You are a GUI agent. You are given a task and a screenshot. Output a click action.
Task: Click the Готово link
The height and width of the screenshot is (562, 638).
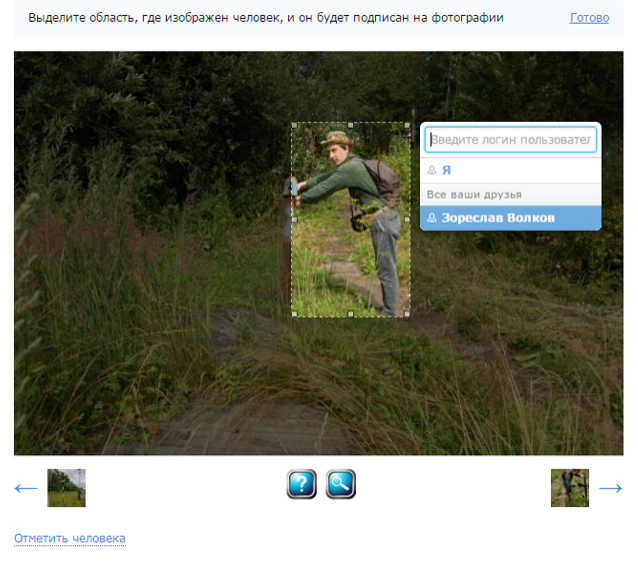pos(589,18)
